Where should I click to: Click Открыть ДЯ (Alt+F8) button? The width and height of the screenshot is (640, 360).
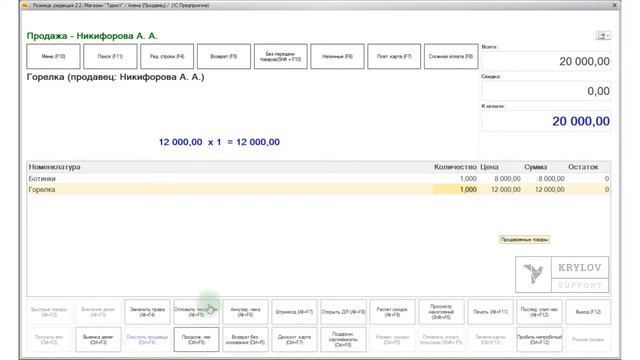click(x=343, y=312)
